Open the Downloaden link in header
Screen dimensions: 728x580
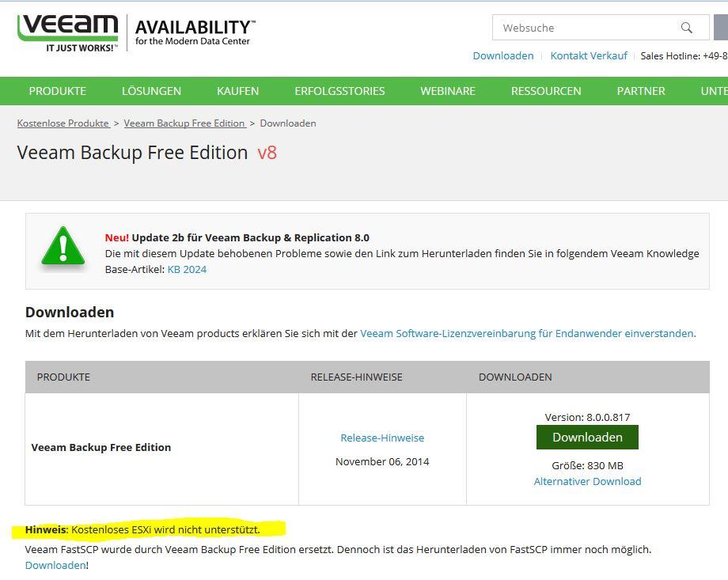(502, 55)
